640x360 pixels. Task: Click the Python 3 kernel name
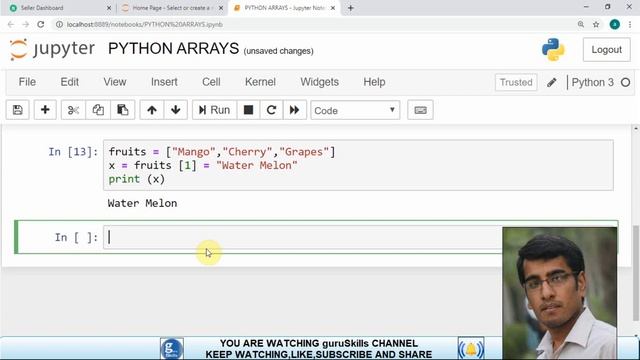(x=592, y=82)
